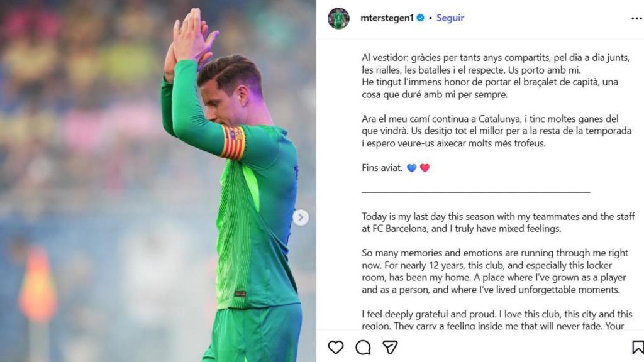
Task: Click the blue heart emoji in the caption
Action: (x=411, y=167)
